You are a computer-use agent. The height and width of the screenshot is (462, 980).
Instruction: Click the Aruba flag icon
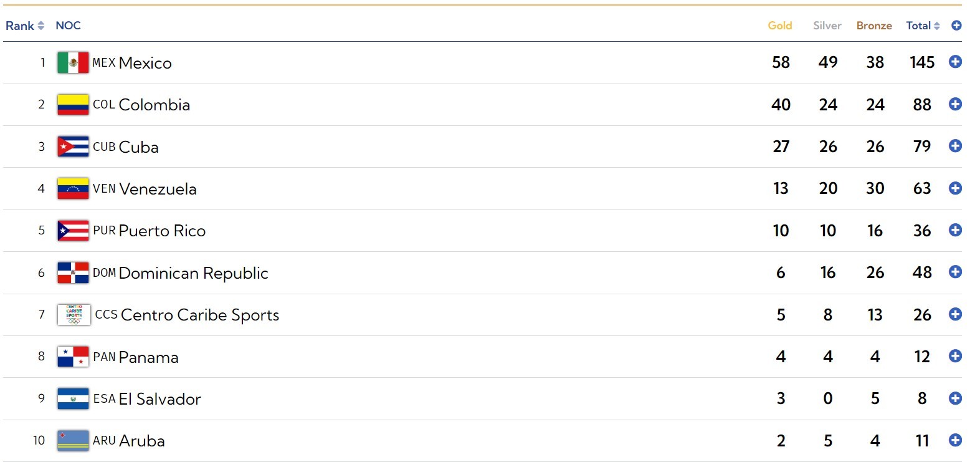tap(73, 441)
